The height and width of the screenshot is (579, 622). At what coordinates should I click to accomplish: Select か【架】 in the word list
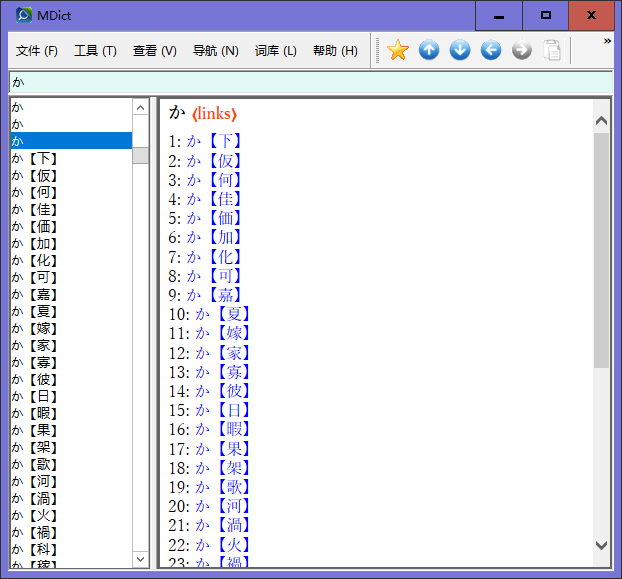71,447
